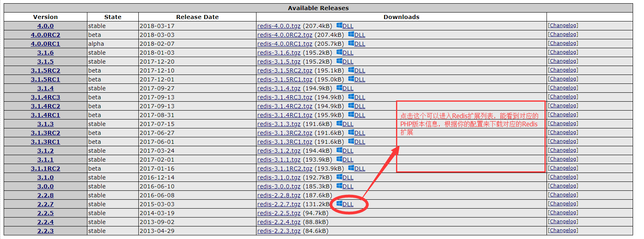Click the '2016-06-08' release date cell
This screenshot has height=239, width=644.
click(x=197, y=195)
